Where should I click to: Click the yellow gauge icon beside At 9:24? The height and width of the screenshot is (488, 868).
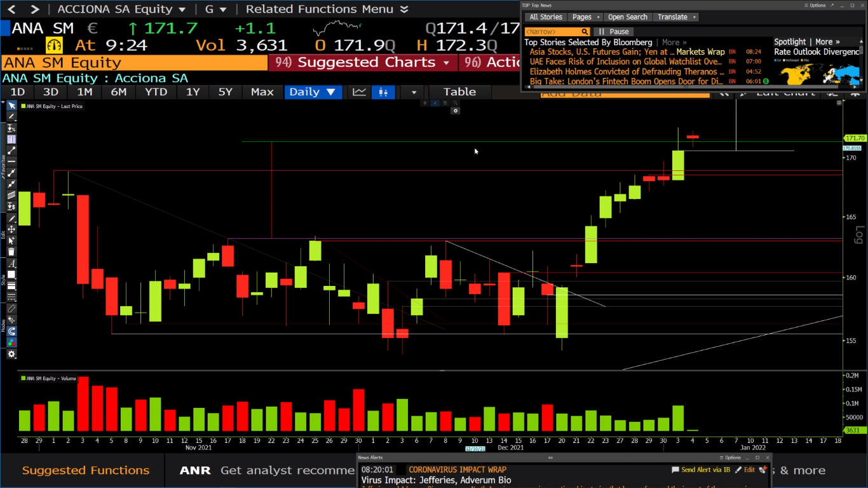(54, 45)
